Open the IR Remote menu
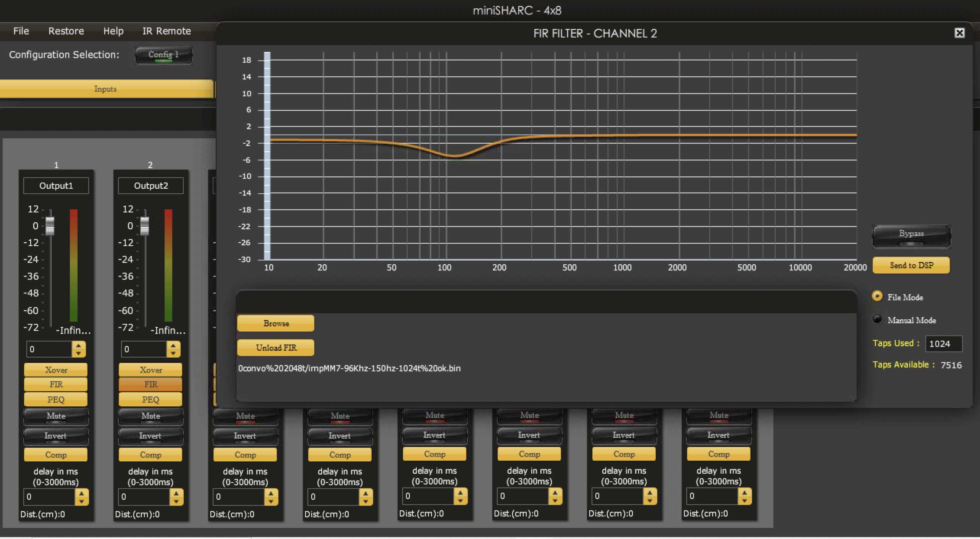Image resolution: width=980 pixels, height=539 pixels. [167, 31]
